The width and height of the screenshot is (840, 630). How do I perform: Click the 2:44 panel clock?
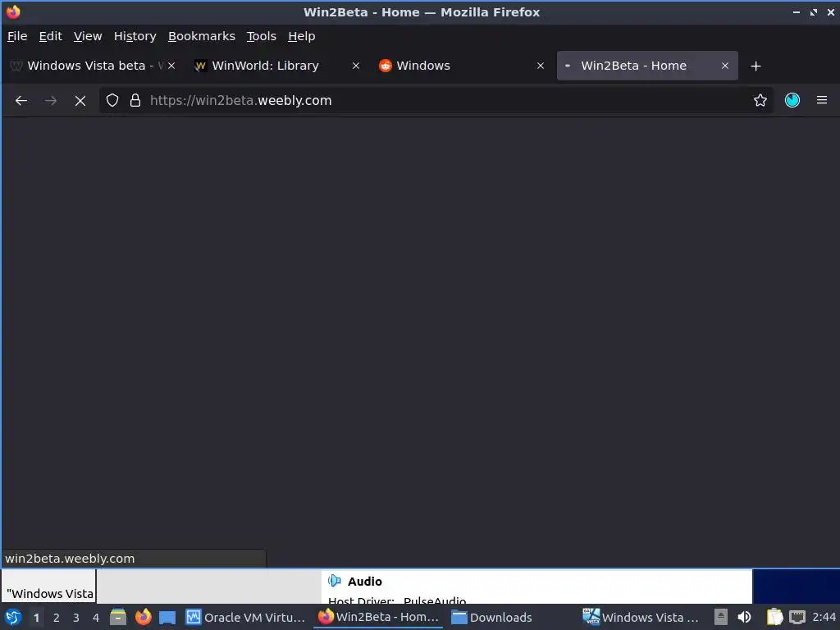click(824, 617)
